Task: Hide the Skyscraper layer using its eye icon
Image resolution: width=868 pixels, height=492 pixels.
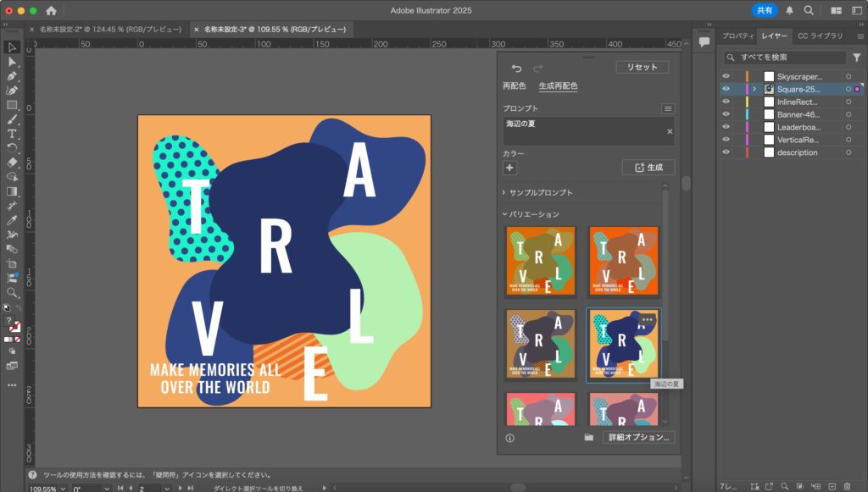Action: [726, 76]
